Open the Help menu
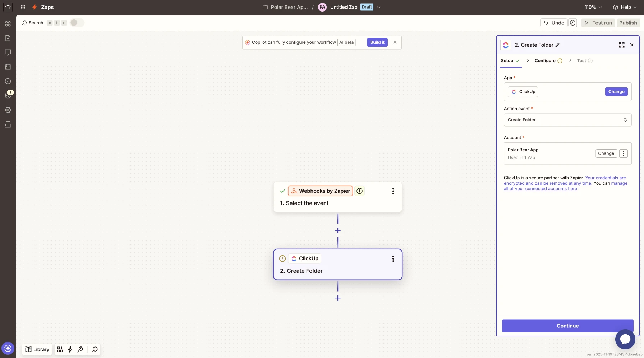 625,7
